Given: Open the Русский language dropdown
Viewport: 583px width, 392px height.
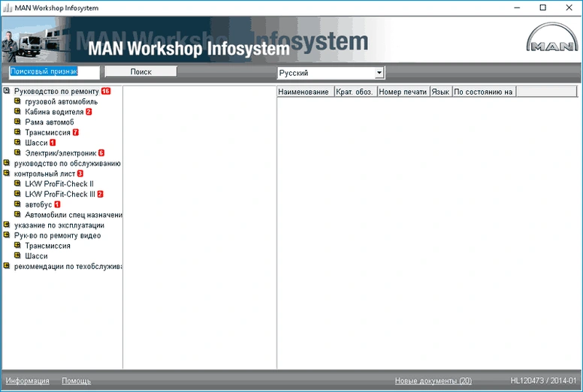Looking at the screenshot, I should pos(331,73).
